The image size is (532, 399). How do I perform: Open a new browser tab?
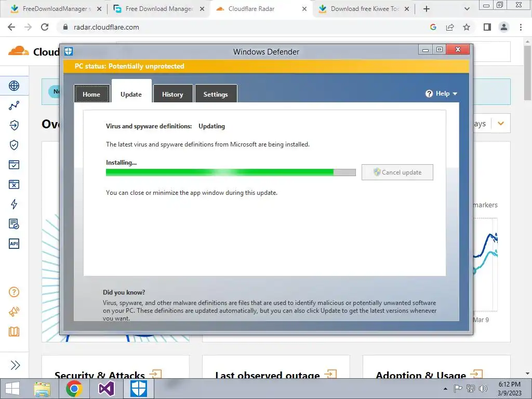pyautogui.click(x=427, y=9)
